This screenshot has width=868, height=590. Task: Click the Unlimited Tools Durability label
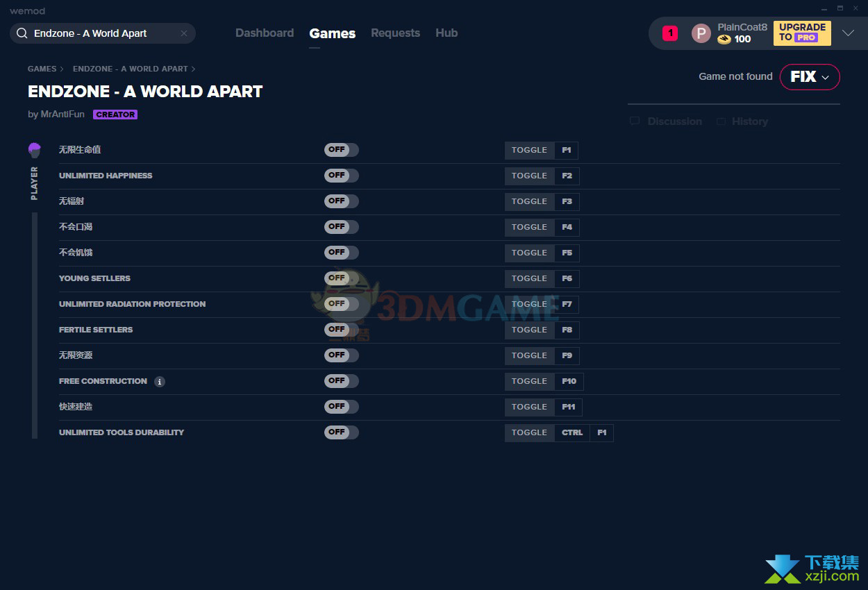[x=122, y=432]
